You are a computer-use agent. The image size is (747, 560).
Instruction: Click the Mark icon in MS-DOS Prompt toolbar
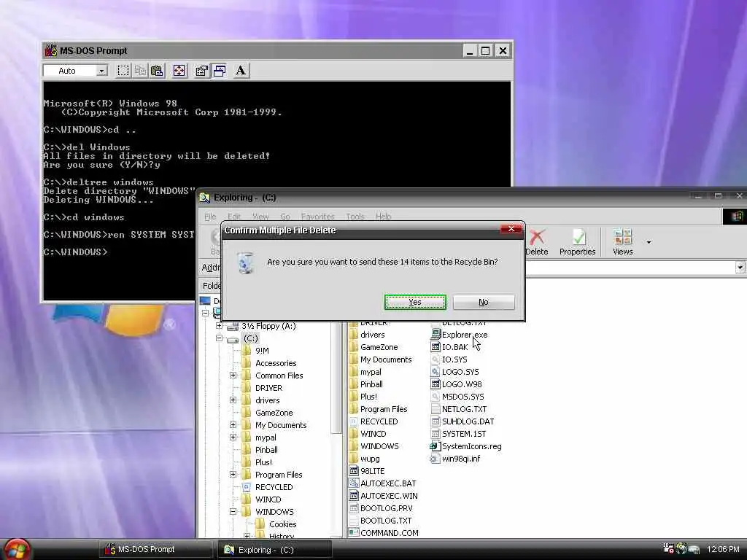pos(123,71)
